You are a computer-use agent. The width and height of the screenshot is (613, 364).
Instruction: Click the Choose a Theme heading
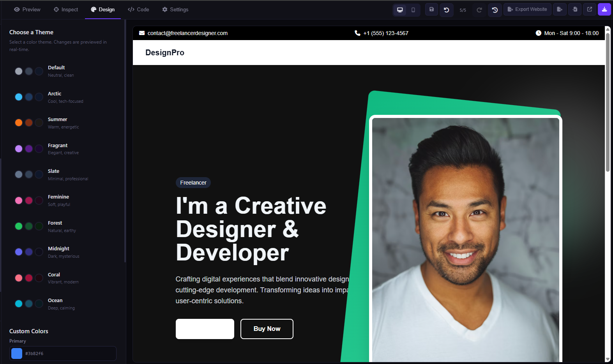click(31, 32)
